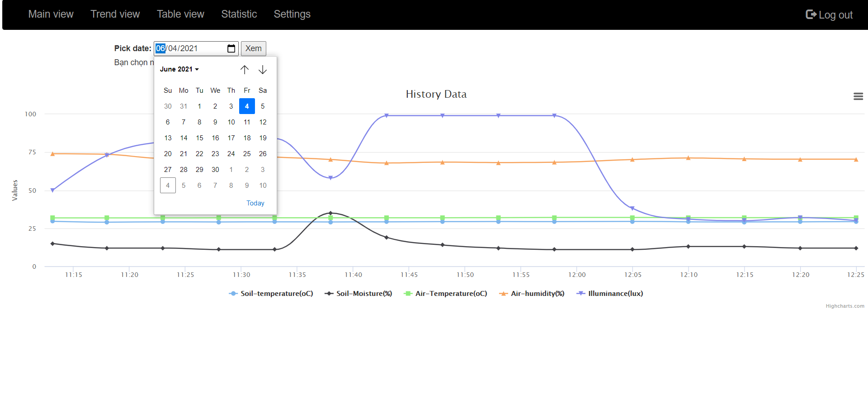
Task: Open the chart hamburger context menu
Action: [x=858, y=96]
